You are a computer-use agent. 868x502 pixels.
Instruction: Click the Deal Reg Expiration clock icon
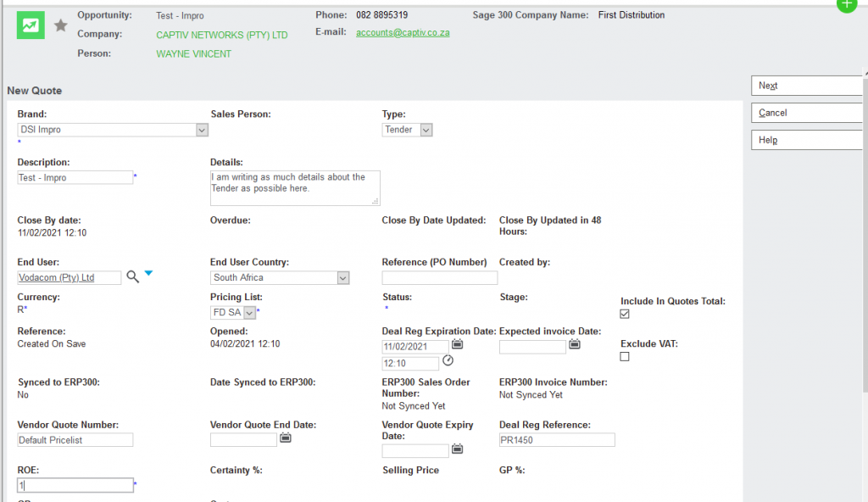point(448,361)
